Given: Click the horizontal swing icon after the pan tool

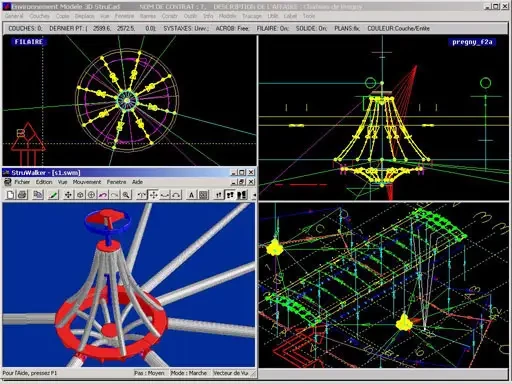Looking at the screenshot, I should tap(165, 195).
